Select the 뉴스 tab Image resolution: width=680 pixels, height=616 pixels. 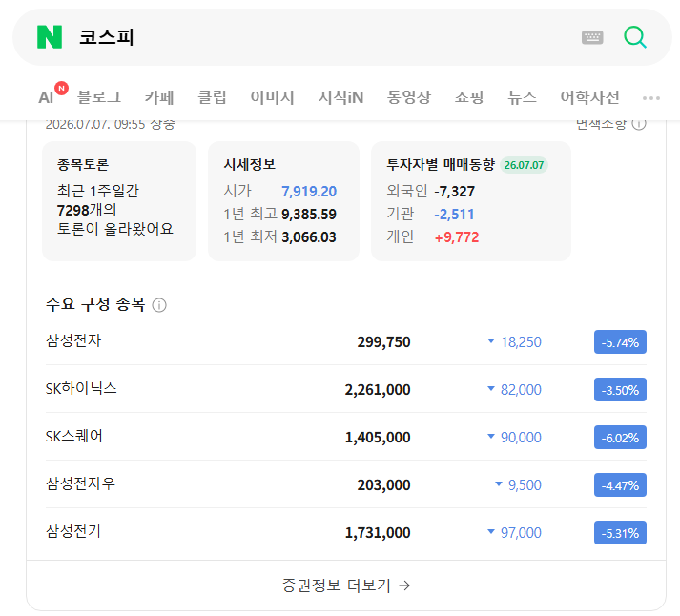point(522,97)
